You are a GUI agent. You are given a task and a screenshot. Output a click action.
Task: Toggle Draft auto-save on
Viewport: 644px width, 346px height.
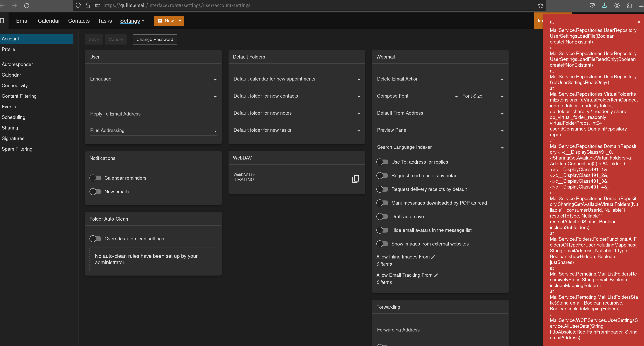(382, 217)
